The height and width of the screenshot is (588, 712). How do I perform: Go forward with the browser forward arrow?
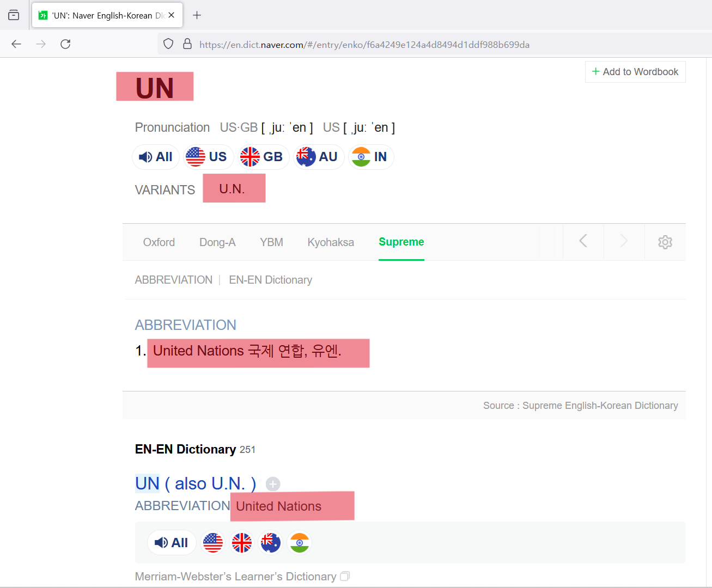(41, 44)
